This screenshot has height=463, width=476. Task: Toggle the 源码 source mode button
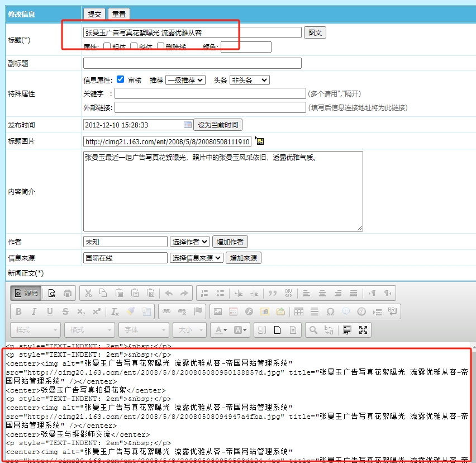(26, 292)
